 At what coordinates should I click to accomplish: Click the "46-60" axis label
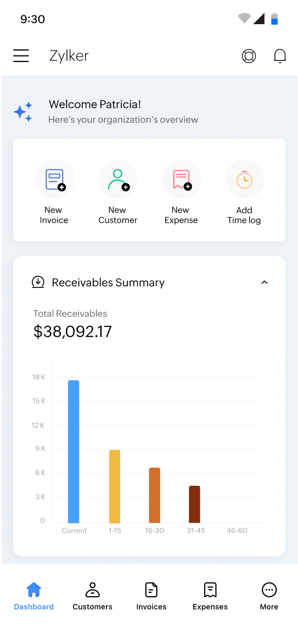click(237, 531)
